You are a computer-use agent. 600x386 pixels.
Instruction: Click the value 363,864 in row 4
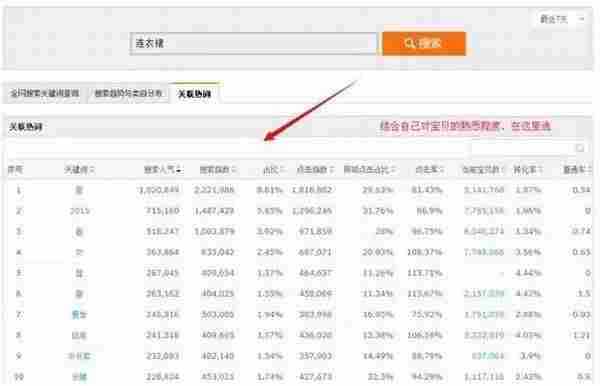(x=163, y=252)
